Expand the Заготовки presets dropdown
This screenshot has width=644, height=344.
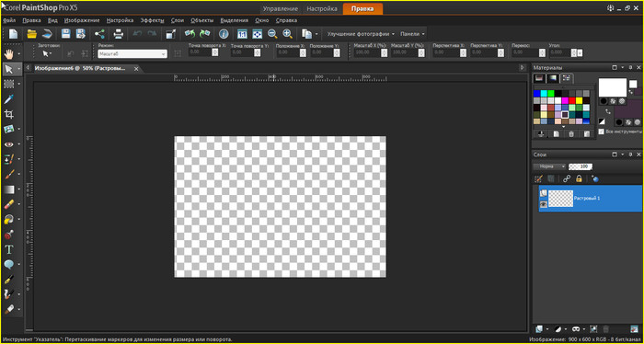pos(46,53)
